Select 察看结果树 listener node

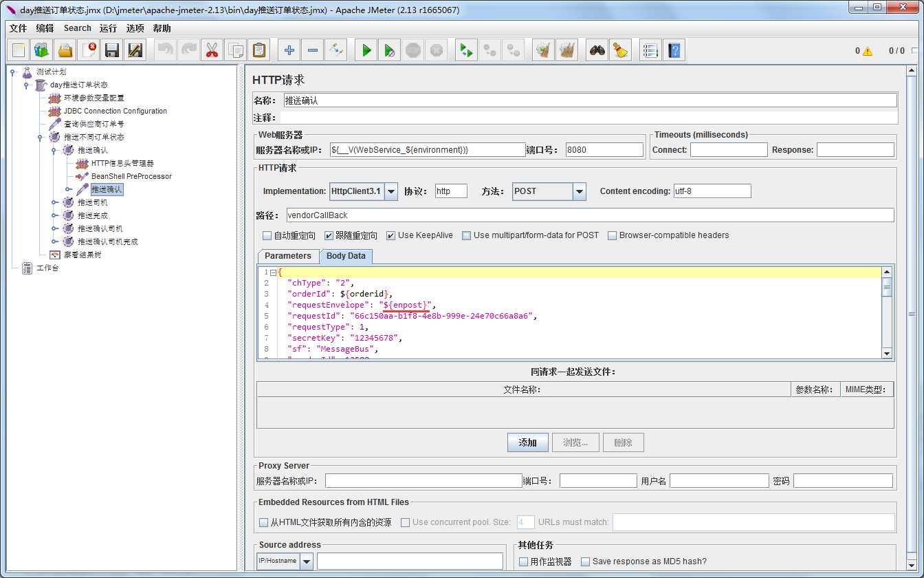point(82,255)
